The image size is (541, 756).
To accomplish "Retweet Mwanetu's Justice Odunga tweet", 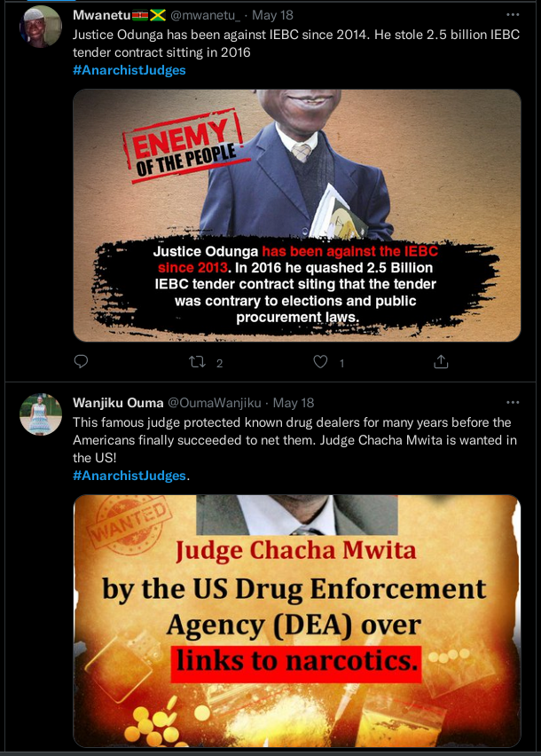I will point(197,362).
